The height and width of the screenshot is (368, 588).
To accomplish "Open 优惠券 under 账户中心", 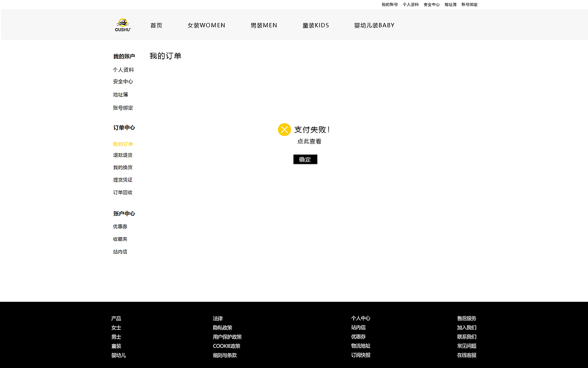I will (x=120, y=226).
